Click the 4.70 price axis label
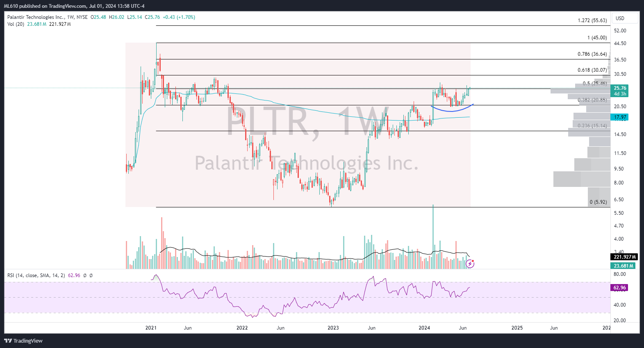 pos(619,226)
